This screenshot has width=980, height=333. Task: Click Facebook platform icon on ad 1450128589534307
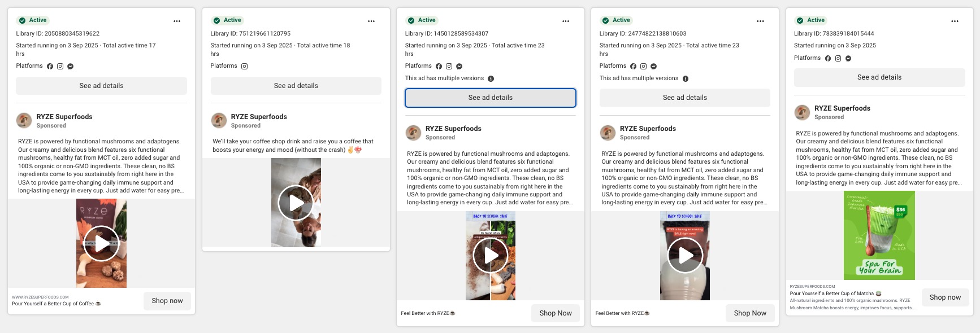439,66
